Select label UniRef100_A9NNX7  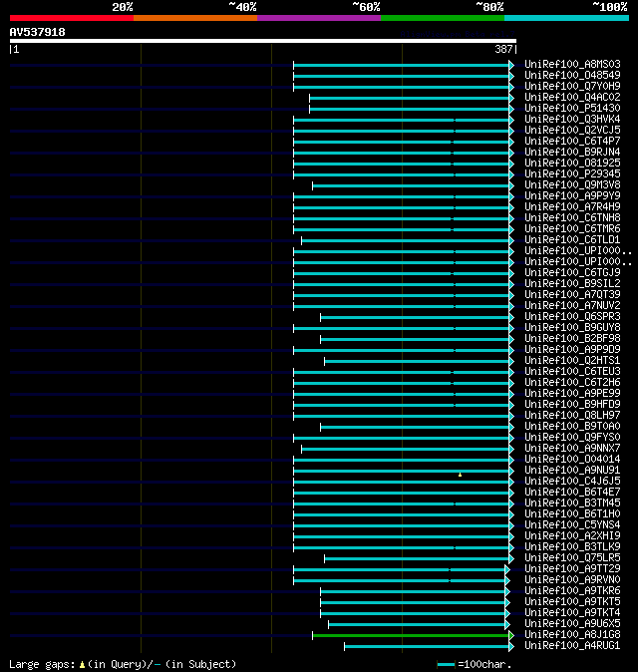tap(572, 449)
